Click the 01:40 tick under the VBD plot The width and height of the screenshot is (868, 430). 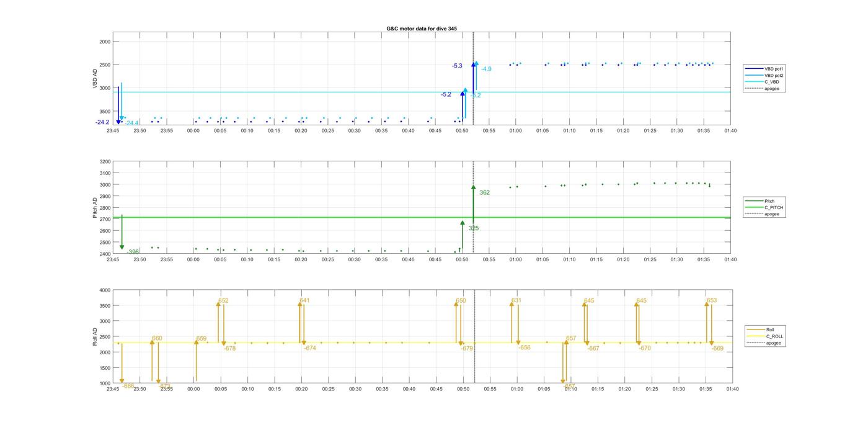point(730,130)
